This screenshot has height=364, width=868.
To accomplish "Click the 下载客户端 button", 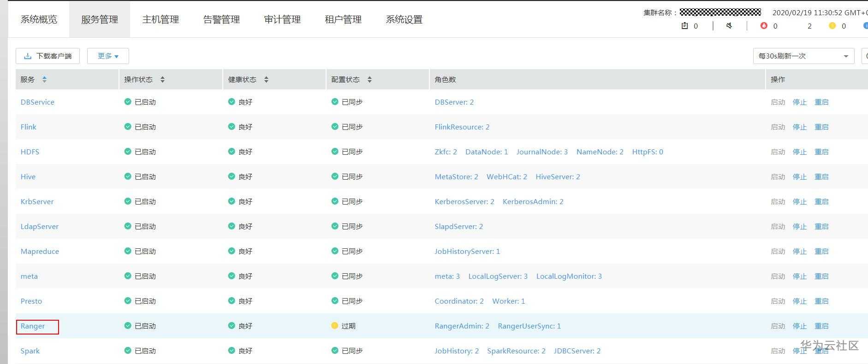I will [48, 56].
